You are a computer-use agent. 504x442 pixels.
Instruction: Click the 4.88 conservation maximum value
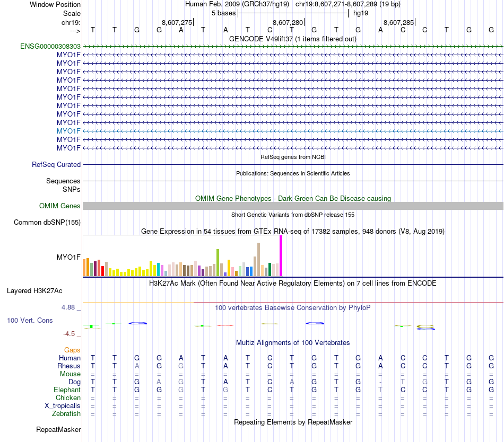tap(68, 307)
